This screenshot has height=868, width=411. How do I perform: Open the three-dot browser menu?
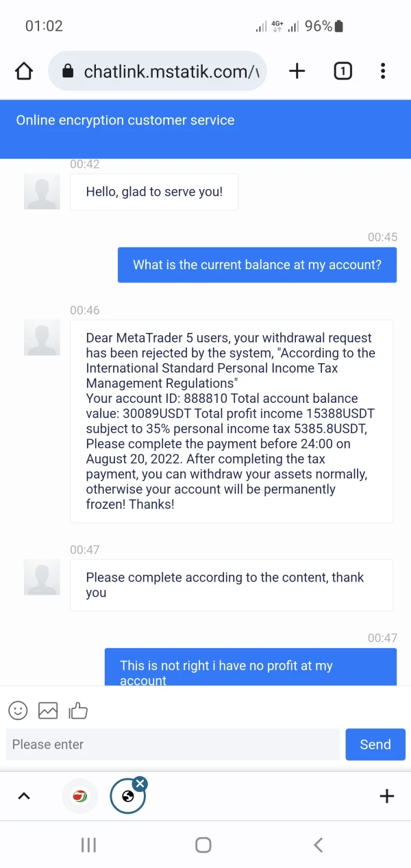[383, 71]
